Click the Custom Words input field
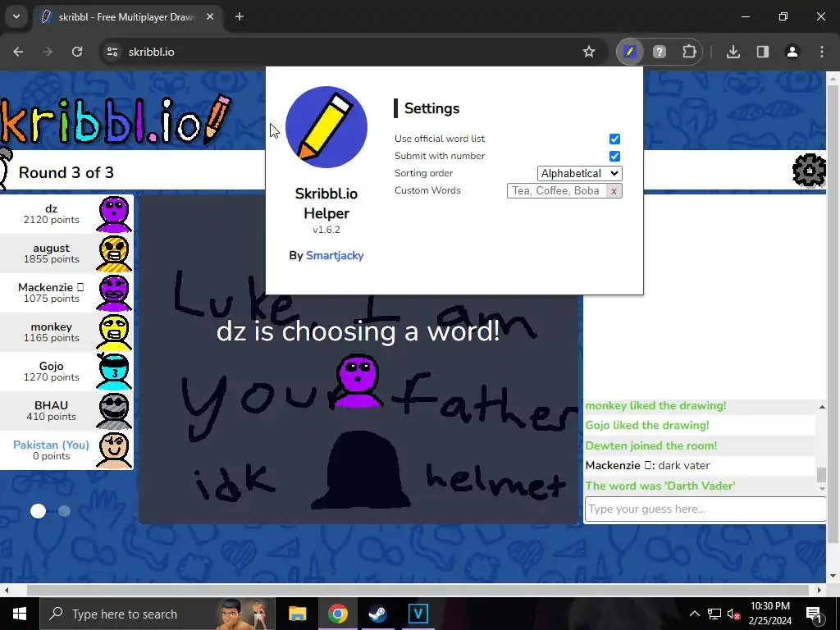The width and height of the screenshot is (840, 630). tap(556, 190)
